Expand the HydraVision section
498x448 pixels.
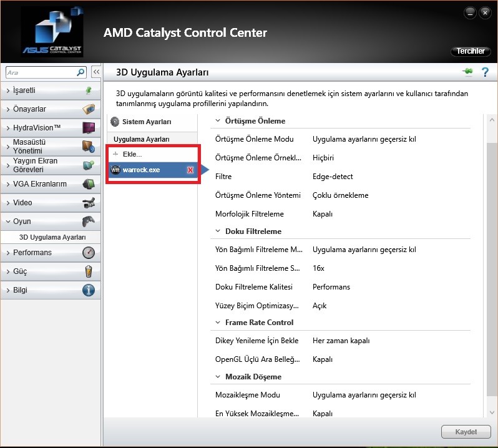point(8,128)
